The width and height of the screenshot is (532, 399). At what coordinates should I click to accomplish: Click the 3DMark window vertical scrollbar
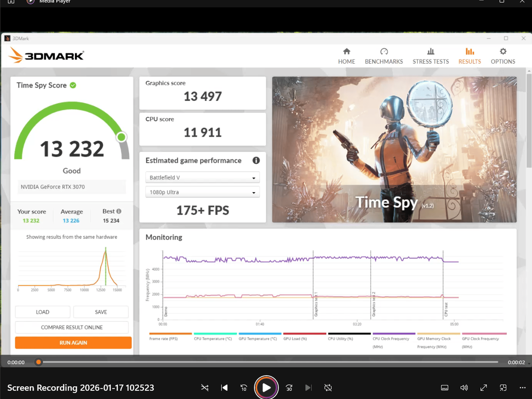click(x=529, y=121)
